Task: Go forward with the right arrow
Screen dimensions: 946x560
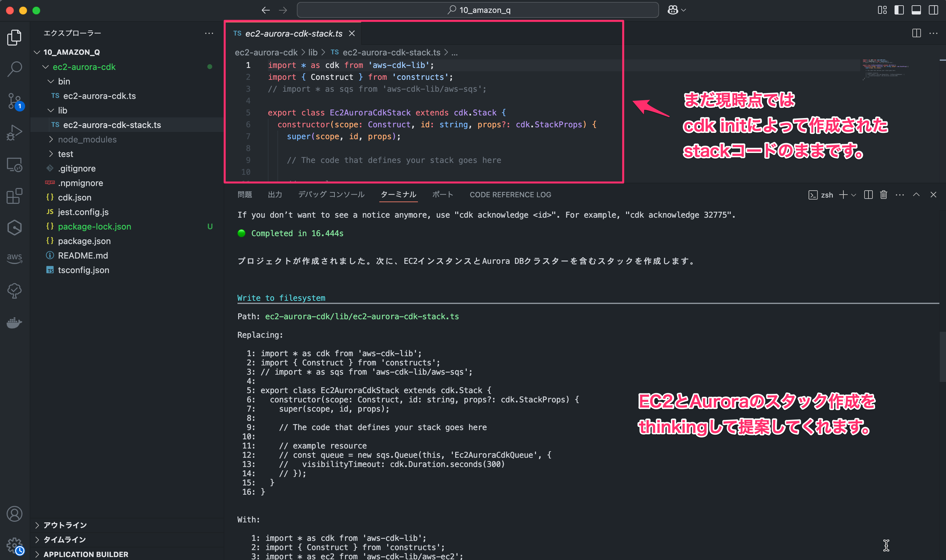Action: coord(283,10)
